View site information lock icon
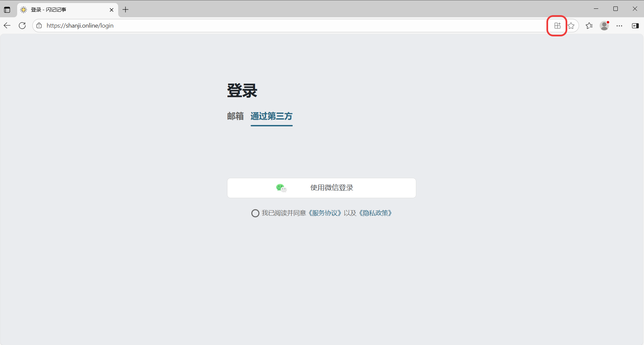The image size is (644, 345). click(x=39, y=26)
